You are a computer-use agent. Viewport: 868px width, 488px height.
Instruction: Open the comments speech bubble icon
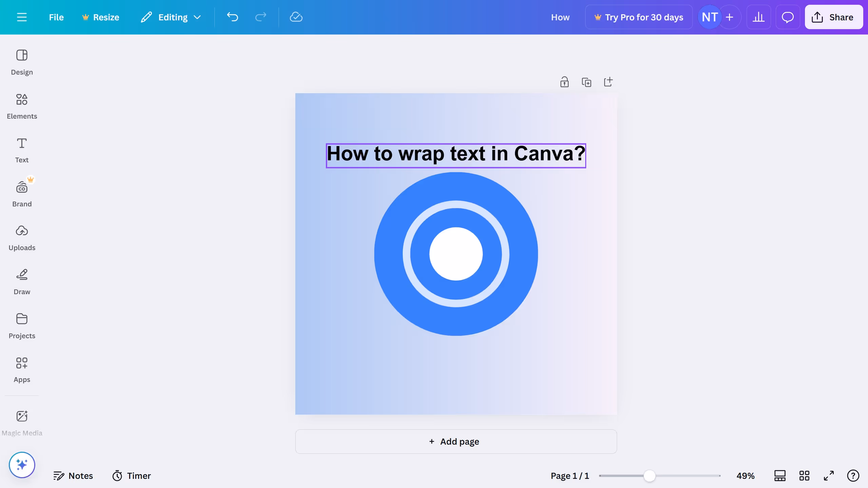[x=788, y=17]
